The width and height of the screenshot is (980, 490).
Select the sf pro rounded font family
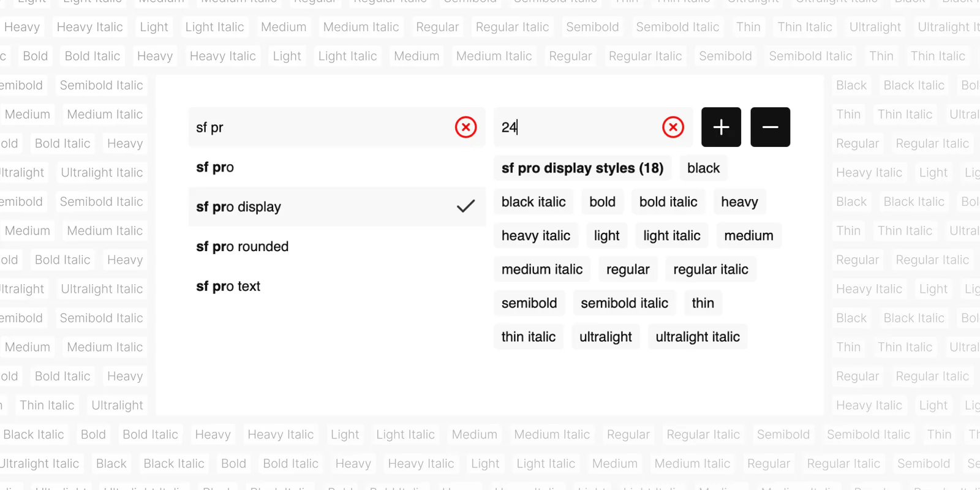[337, 246]
